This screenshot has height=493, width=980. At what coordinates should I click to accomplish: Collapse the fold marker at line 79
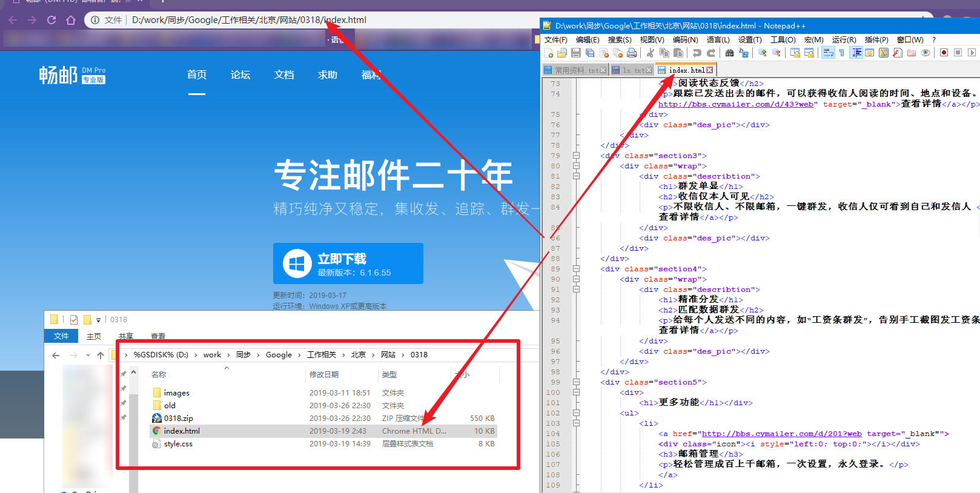pos(576,156)
